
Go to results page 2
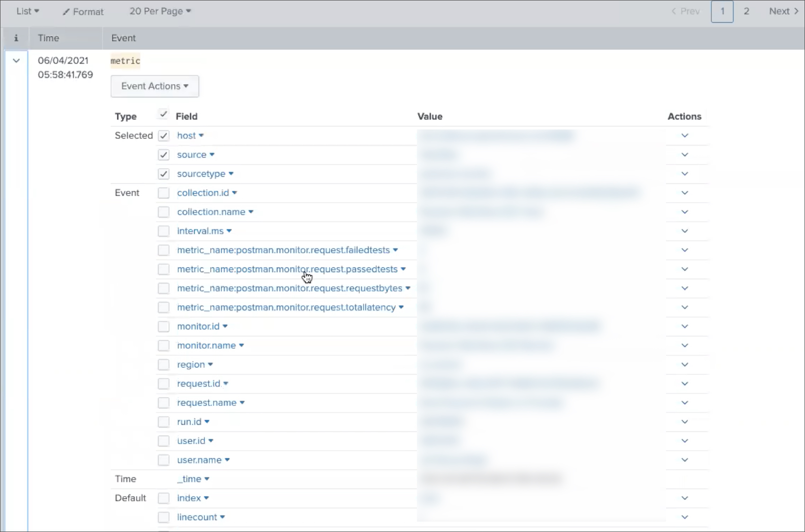(746, 11)
